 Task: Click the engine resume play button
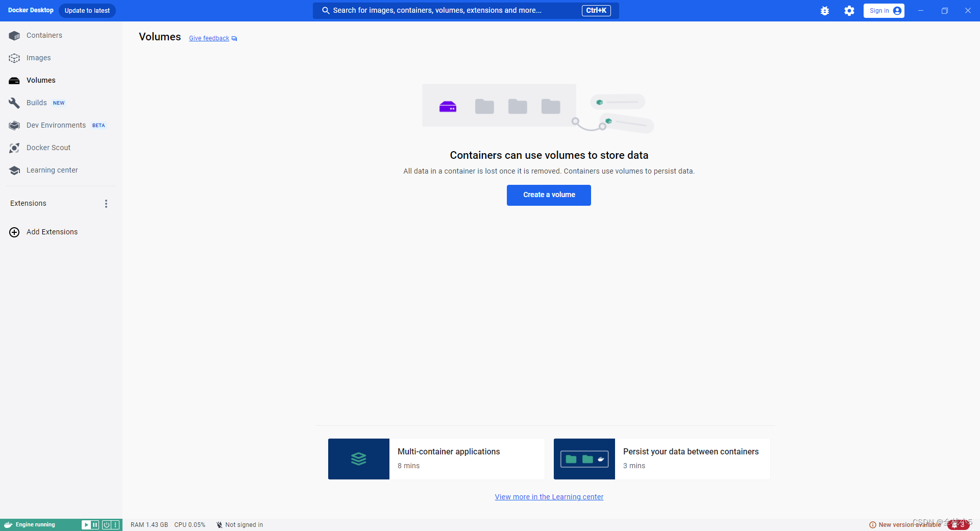pos(86,525)
